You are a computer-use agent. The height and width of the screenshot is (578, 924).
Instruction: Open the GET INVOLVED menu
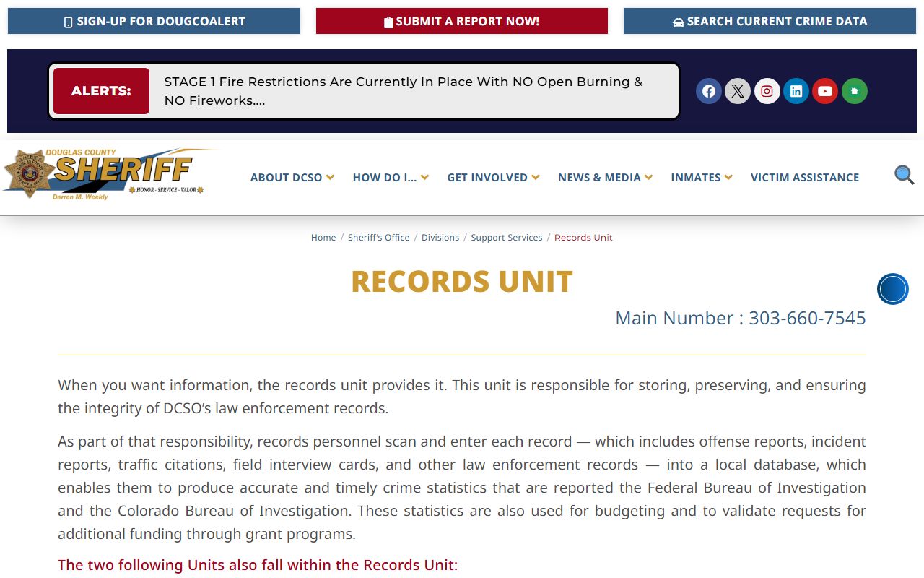(487, 178)
